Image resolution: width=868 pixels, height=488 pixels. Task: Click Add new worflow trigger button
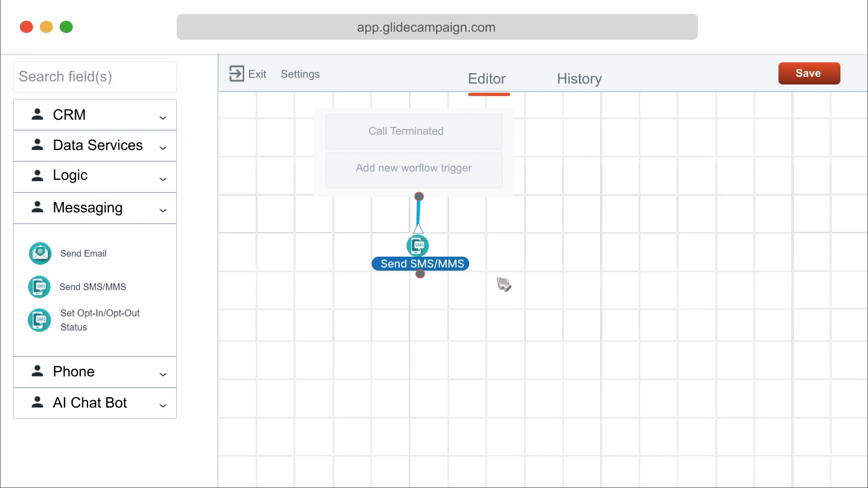tap(414, 168)
